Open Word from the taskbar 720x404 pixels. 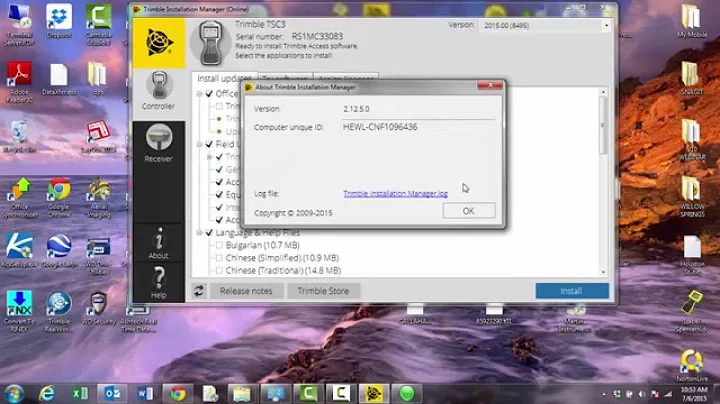(x=145, y=393)
